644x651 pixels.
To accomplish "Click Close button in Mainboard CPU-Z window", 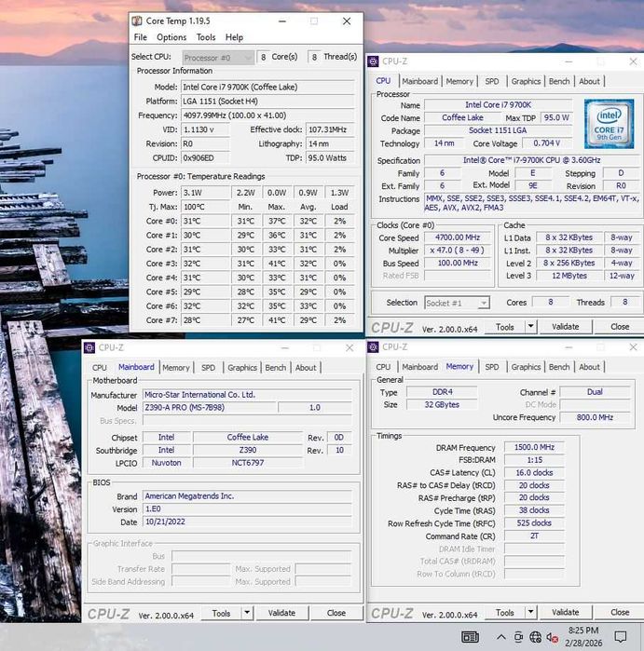I will point(336,613).
